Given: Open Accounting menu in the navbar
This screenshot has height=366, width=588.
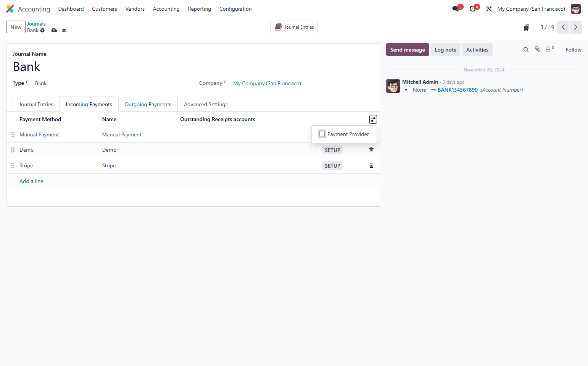Looking at the screenshot, I should point(166,9).
